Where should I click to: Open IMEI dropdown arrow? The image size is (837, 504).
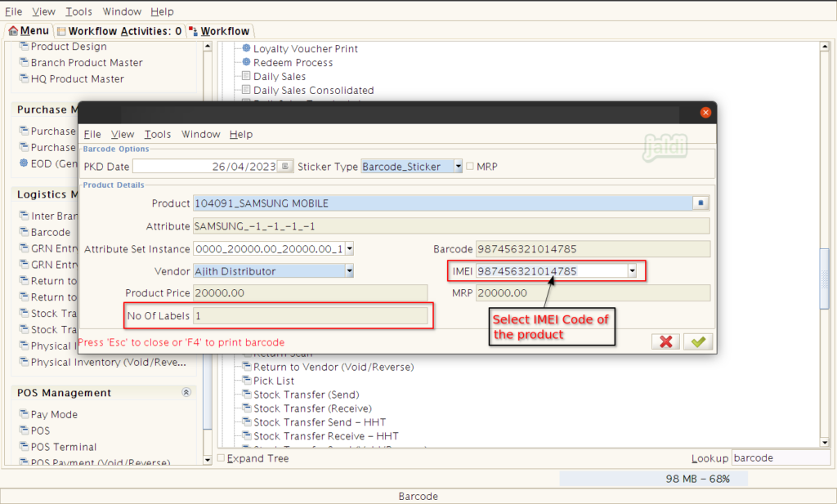(632, 271)
